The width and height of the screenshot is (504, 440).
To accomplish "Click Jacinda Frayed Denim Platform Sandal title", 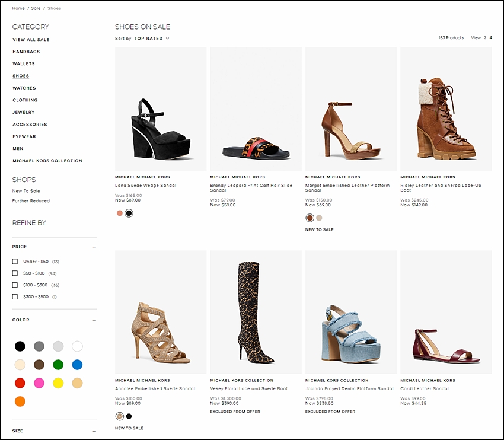I will (349, 388).
